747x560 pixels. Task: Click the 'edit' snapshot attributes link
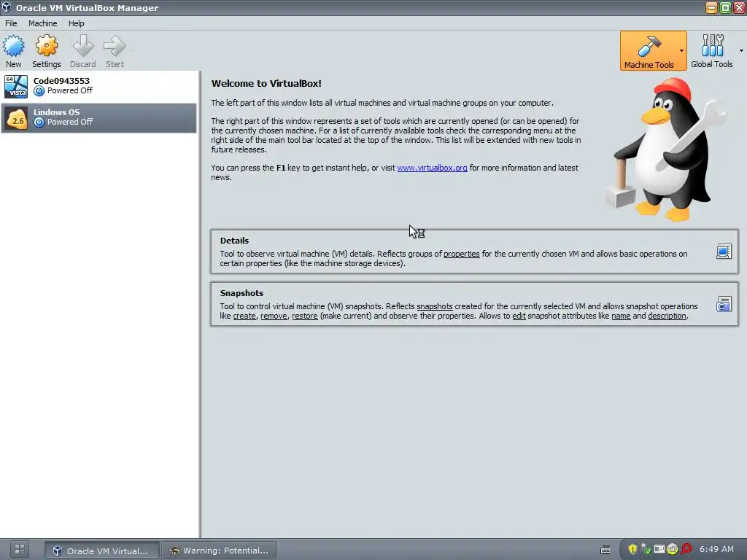click(519, 316)
